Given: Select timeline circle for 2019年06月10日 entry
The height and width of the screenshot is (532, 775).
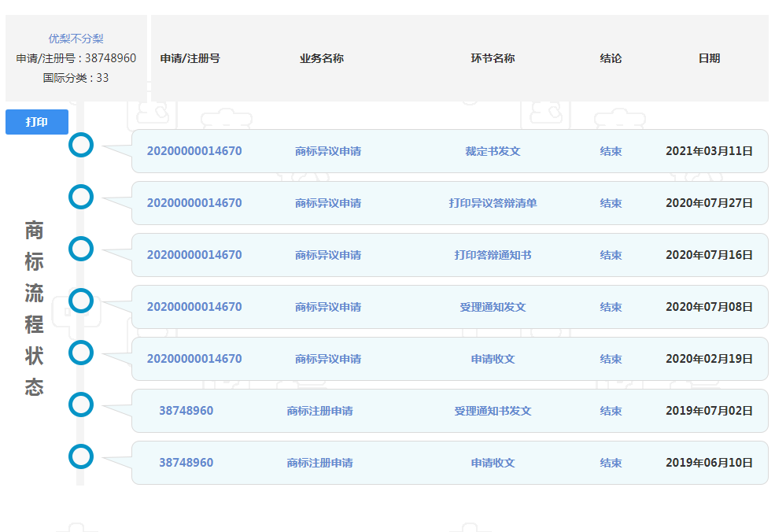Looking at the screenshot, I should pos(81,456).
